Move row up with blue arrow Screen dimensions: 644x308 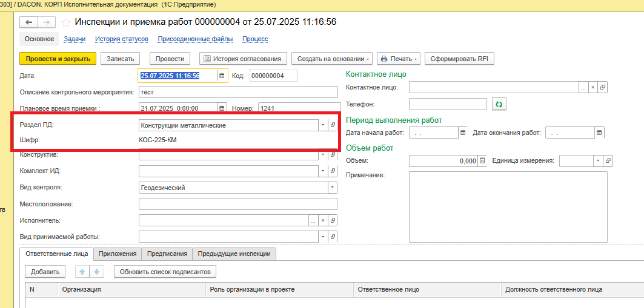(x=82, y=272)
